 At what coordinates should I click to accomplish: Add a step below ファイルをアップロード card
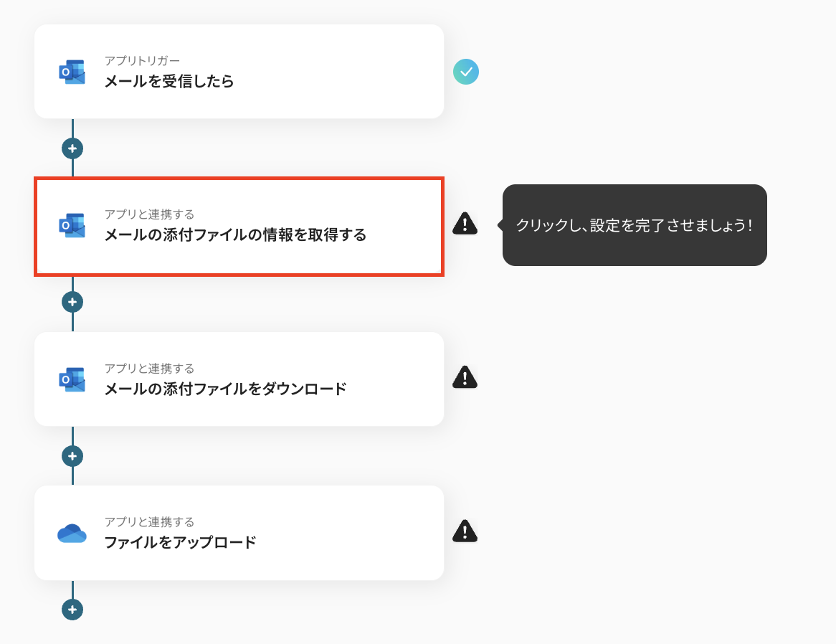click(x=72, y=610)
